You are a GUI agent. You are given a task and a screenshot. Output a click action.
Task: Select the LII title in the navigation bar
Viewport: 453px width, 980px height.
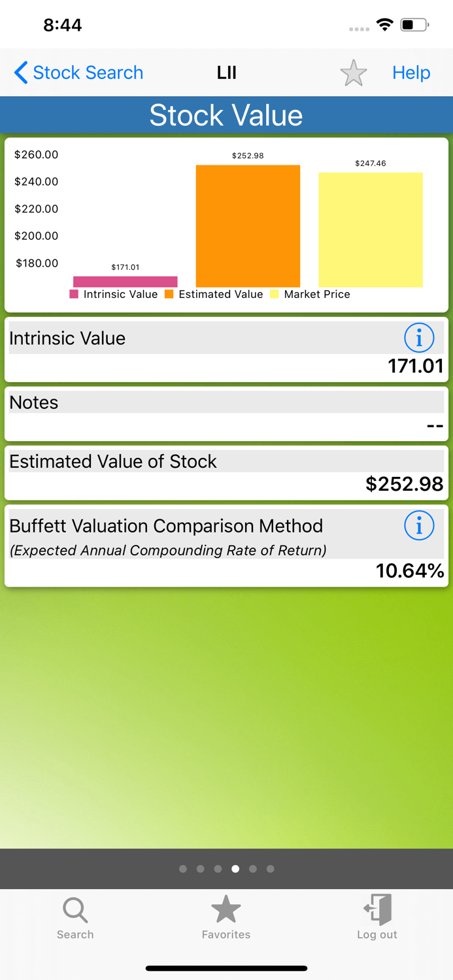(x=226, y=73)
